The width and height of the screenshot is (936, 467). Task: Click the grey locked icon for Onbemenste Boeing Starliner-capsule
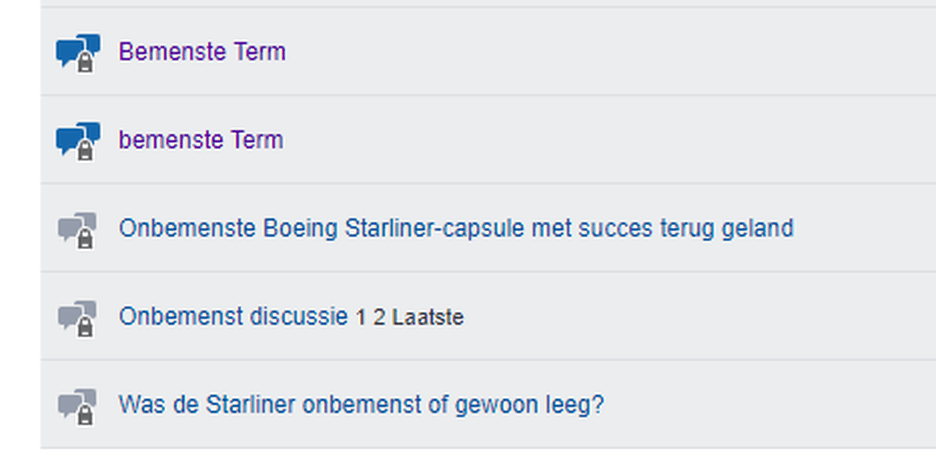[78, 229]
